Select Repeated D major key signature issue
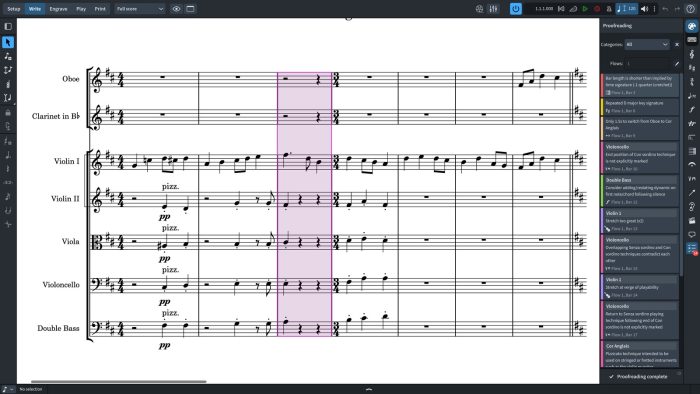 [x=640, y=107]
